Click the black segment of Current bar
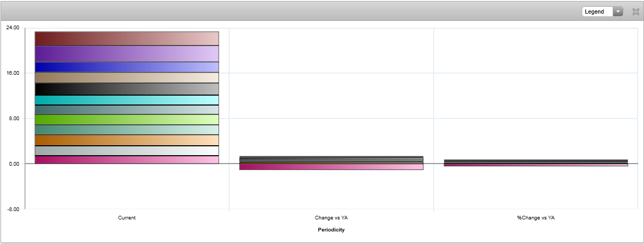The width and height of the screenshot is (644, 244). pos(127,89)
